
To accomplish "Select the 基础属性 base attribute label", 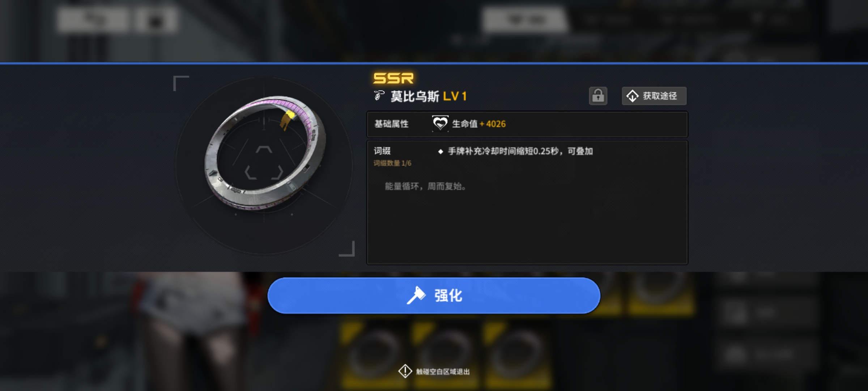I will coord(391,124).
